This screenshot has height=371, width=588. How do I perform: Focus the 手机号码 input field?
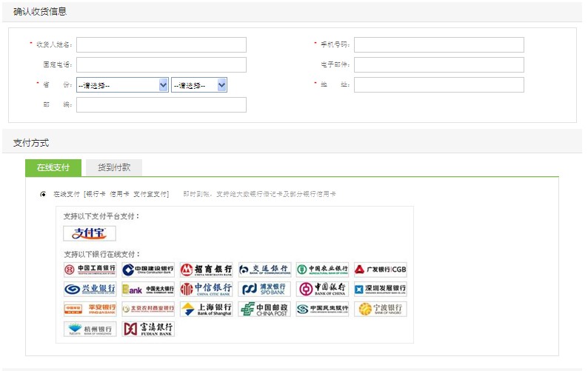point(439,44)
